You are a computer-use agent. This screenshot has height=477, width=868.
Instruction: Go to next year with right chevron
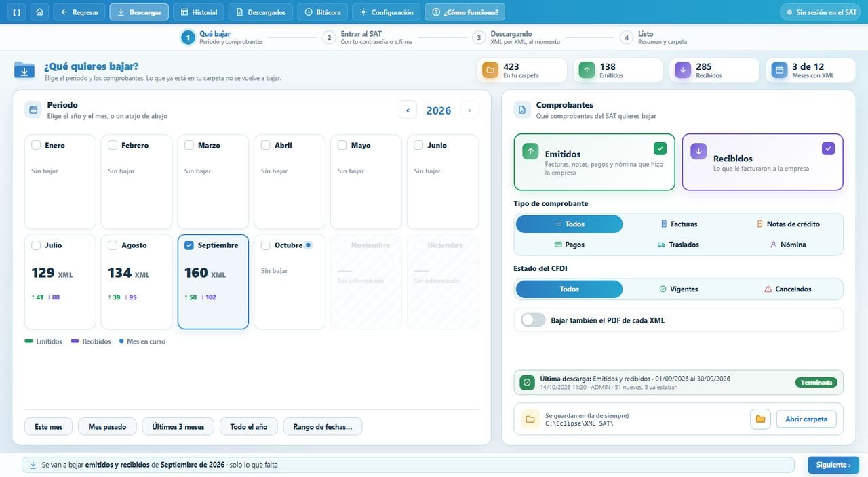[x=469, y=110]
